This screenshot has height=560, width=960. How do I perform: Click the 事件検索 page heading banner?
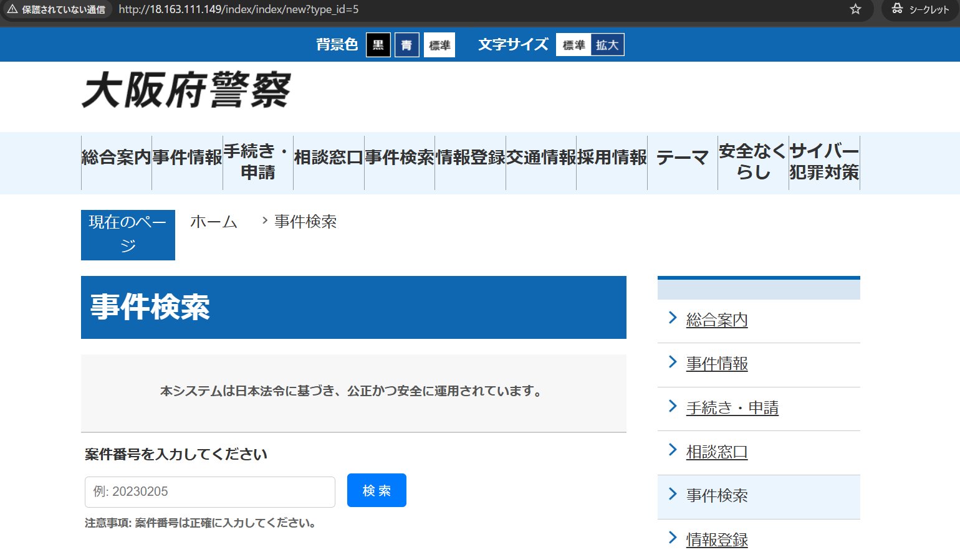(x=353, y=307)
